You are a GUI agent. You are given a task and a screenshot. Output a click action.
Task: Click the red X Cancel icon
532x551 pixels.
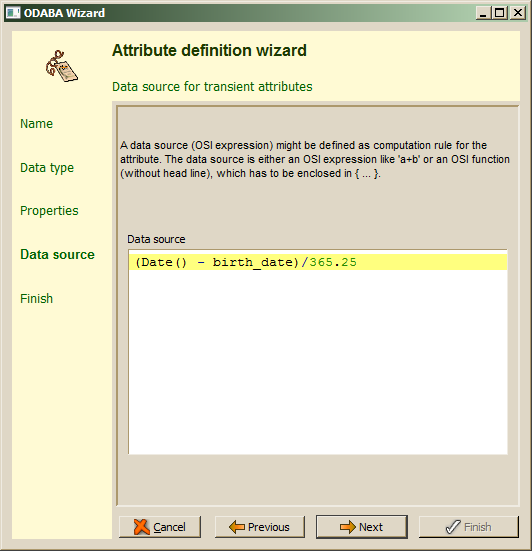[x=141, y=527]
